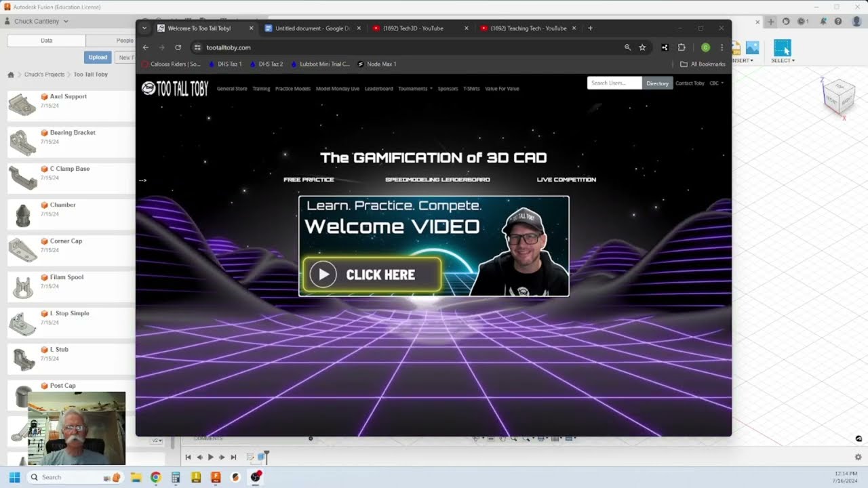The image size is (868, 488).
Task: Jump to Fusion timeline beginning
Action: (188, 457)
